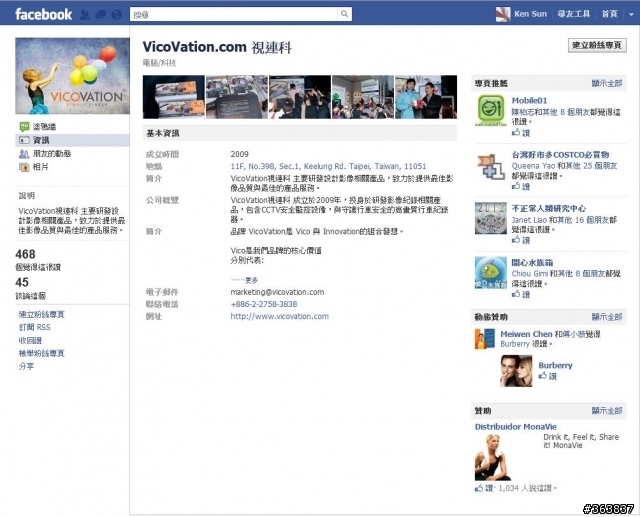The height and width of the screenshot is (517, 640).
Task: Click 顯示全部 beside 贊助
Action: click(607, 411)
